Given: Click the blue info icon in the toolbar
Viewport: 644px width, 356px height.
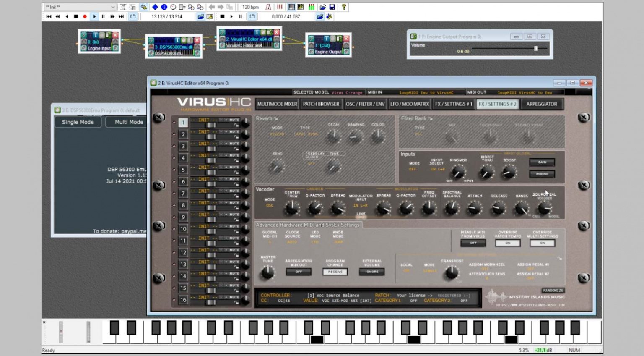Looking at the screenshot, I should 164,7.
